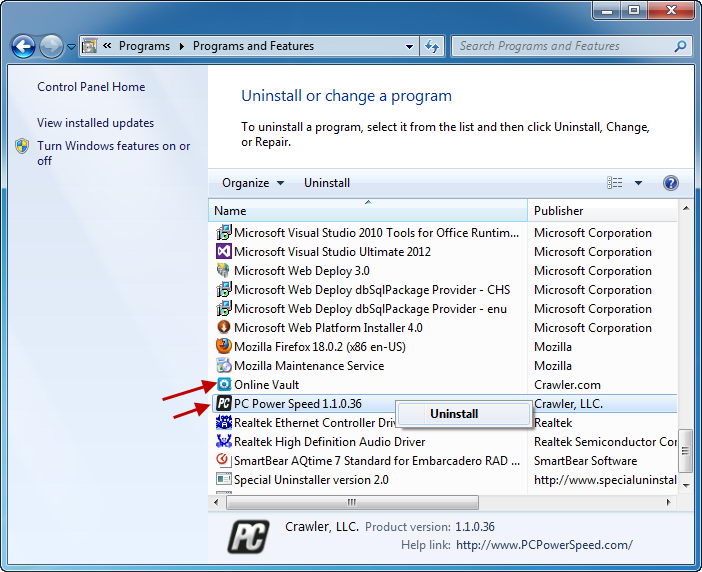Open the PCPowerSpeed.com help link
Screen dimensions: 702x572
coord(544,545)
